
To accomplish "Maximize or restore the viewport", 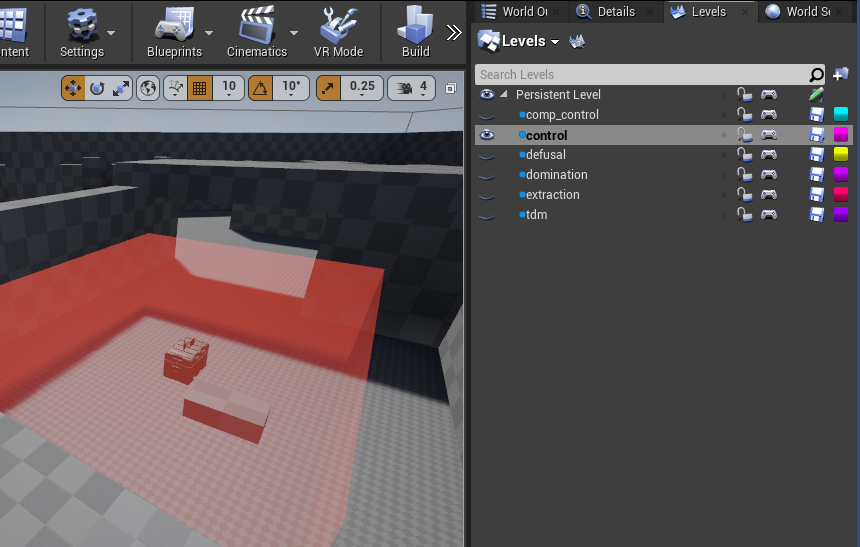I will click(x=451, y=88).
